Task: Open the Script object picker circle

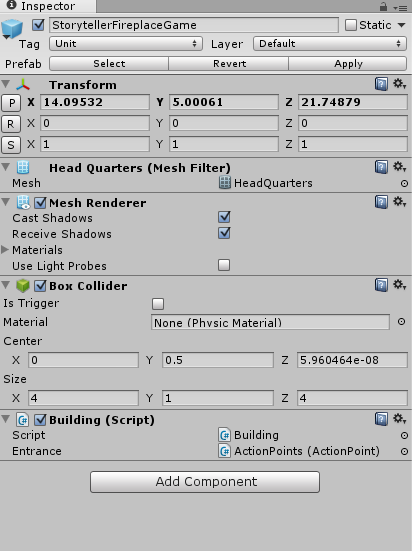Action: click(404, 436)
